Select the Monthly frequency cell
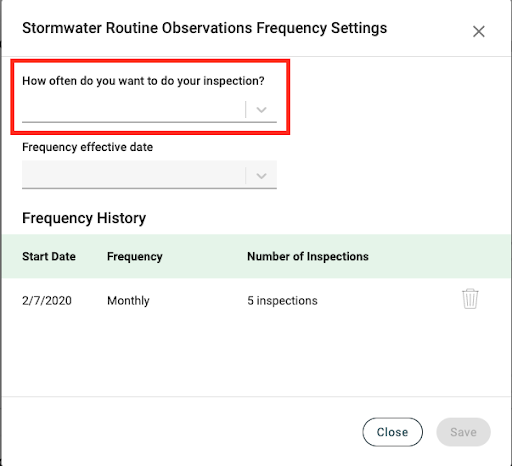The width and height of the screenshot is (512, 466). [128, 301]
